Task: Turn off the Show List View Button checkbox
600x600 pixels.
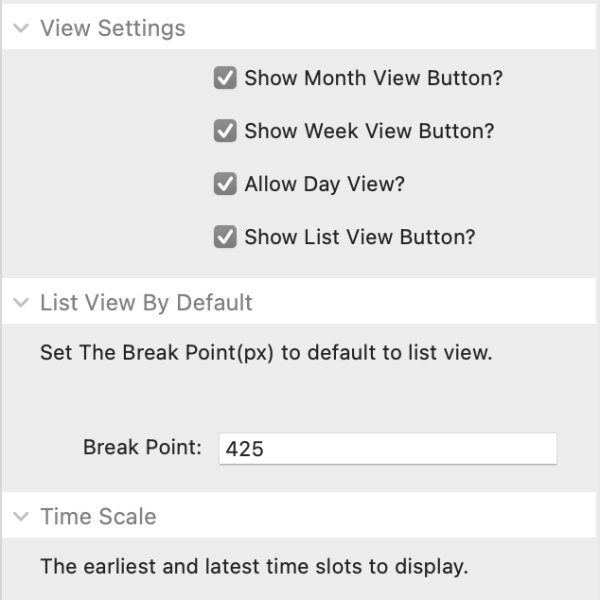Action: 225,237
